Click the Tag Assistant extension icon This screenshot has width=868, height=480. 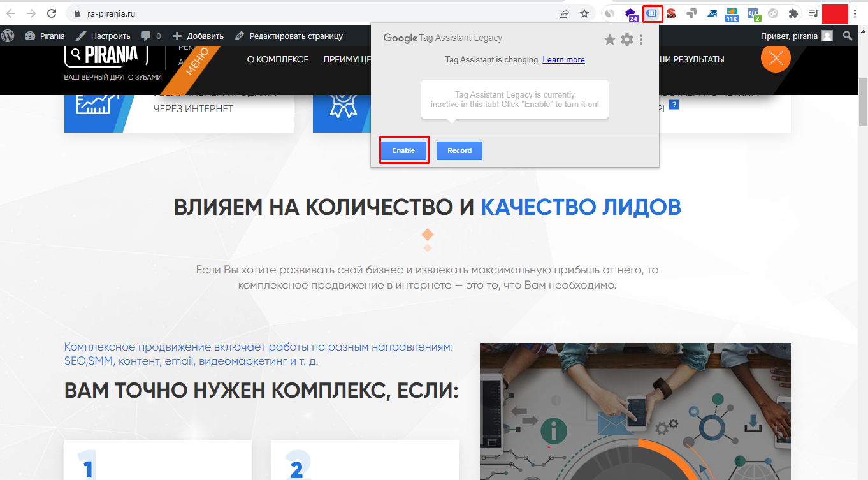pyautogui.click(x=652, y=13)
